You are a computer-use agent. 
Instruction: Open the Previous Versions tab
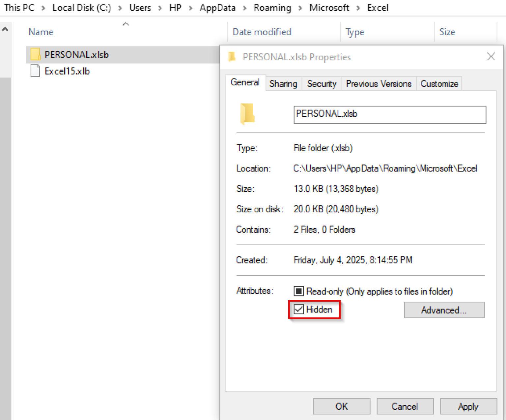click(x=378, y=83)
